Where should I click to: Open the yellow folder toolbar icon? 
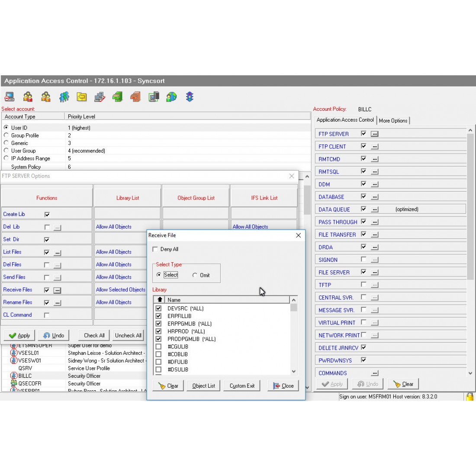click(x=82, y=96)
